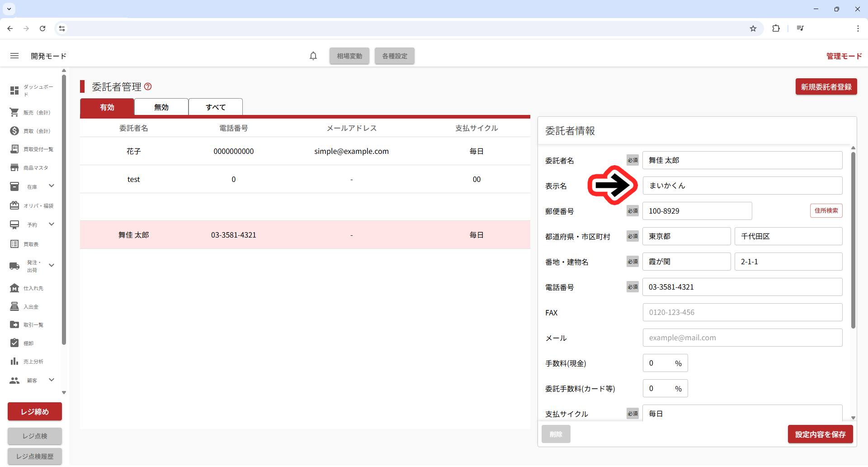
Task: Expand the 在庫 sidebar submenu
Action: pyautogui.click(x=52, y=186)
